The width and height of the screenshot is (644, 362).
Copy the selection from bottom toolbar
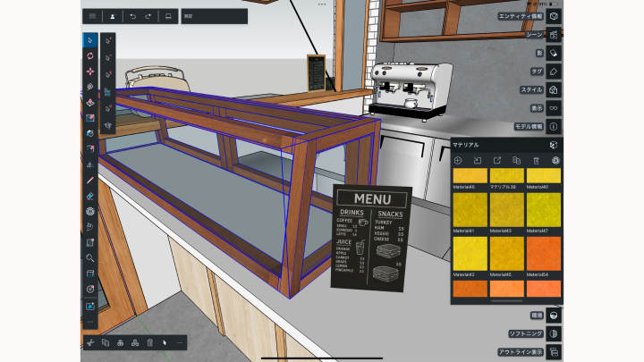tap(106, 342)
